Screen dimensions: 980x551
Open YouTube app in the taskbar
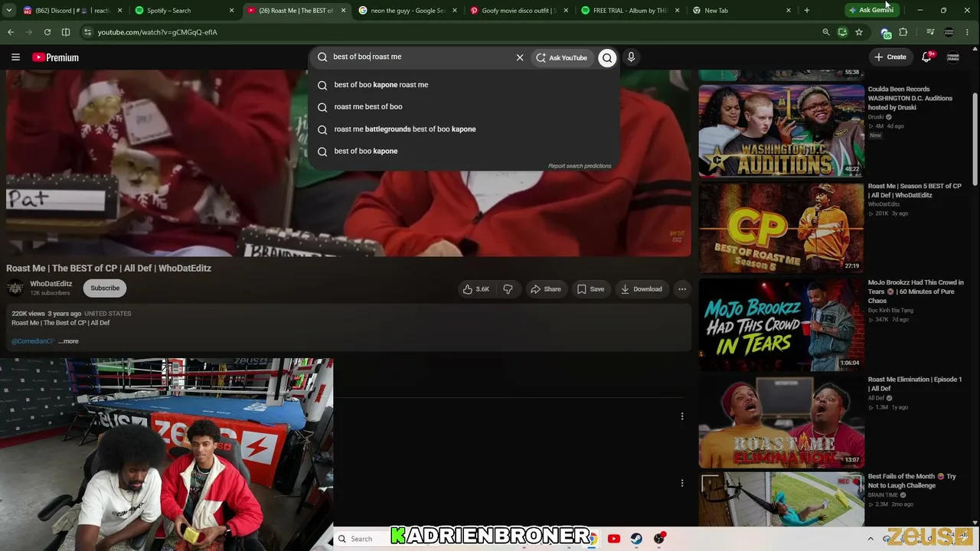click(x=613, y=539)
